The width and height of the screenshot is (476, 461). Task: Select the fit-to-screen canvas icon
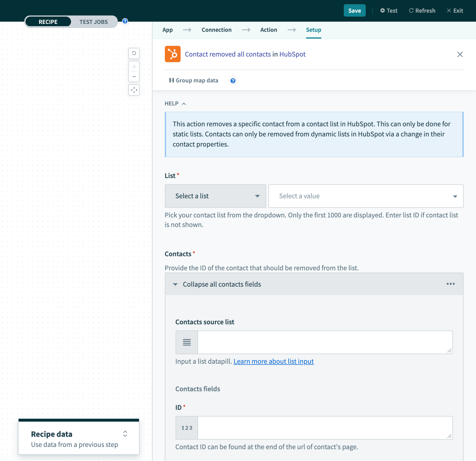pos(134,90)
